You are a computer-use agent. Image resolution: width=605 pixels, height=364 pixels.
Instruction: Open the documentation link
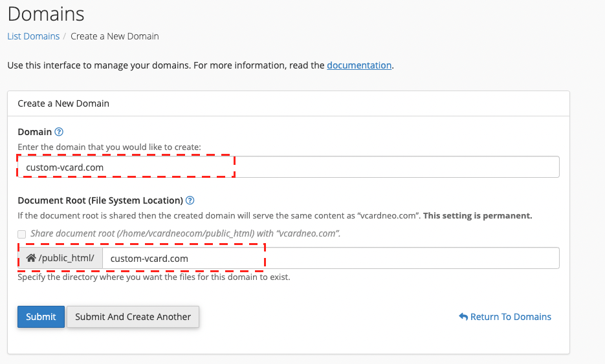pyautogui.click(x=359, y=65)
